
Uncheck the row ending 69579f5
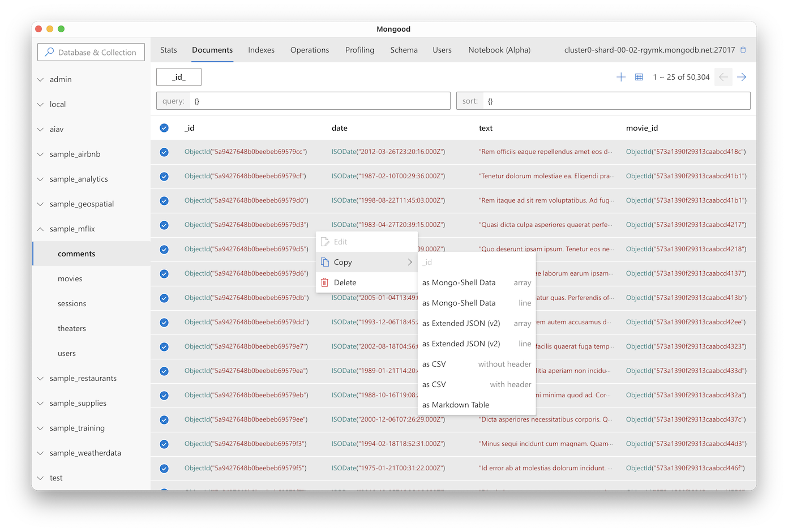point(164,468)
